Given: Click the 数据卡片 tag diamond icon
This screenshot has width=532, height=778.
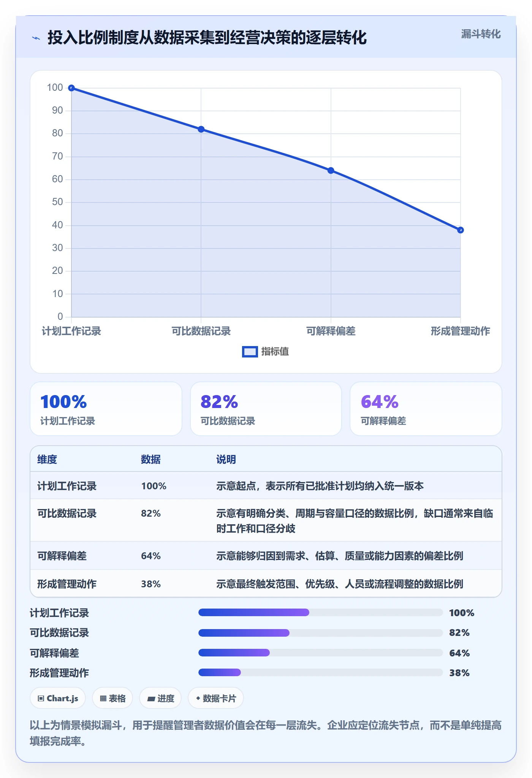Looking at the screenshot, I should (x=198, y=698).
